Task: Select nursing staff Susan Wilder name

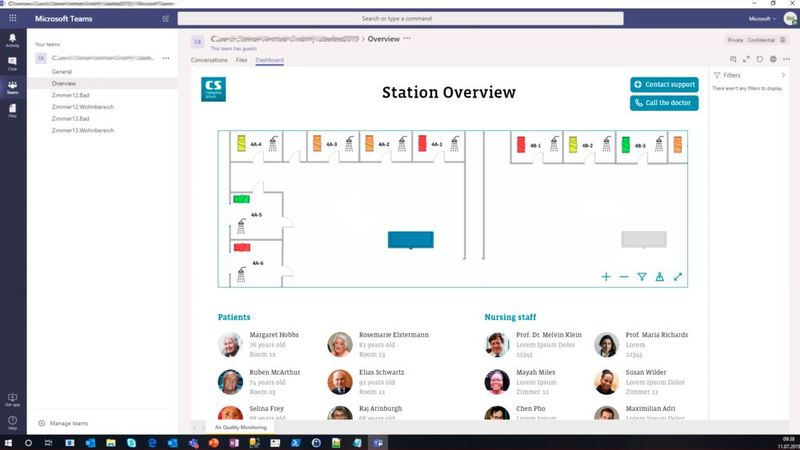Action: [x=646, y=372]
